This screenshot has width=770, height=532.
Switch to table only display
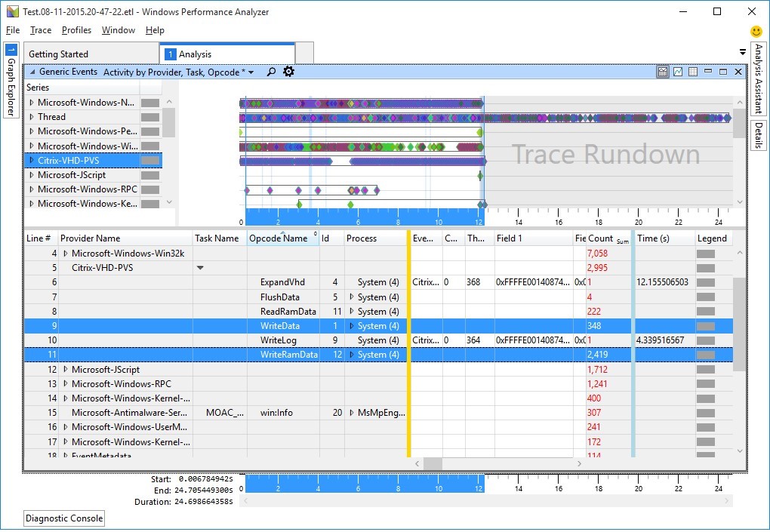(x=693, y=72)
